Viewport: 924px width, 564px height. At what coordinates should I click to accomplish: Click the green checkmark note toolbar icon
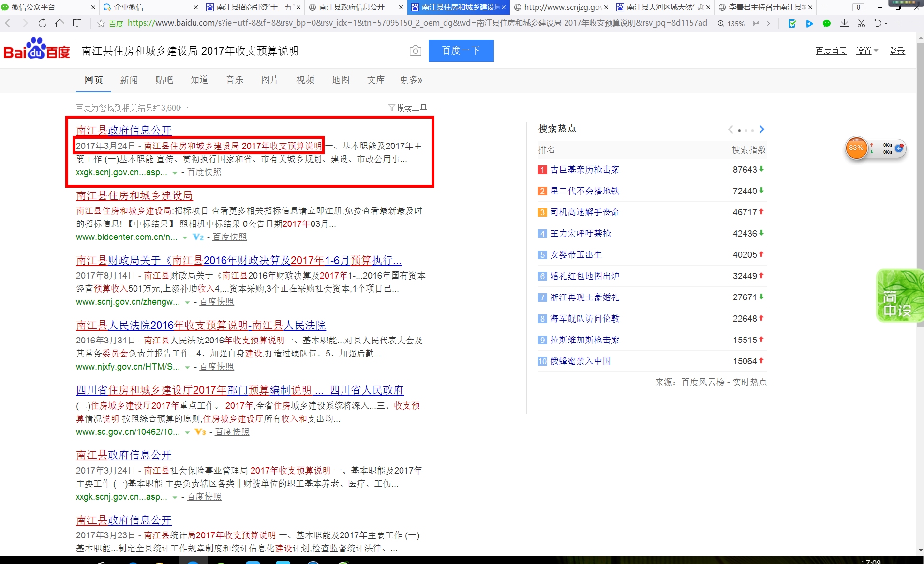tap(792, 23)
